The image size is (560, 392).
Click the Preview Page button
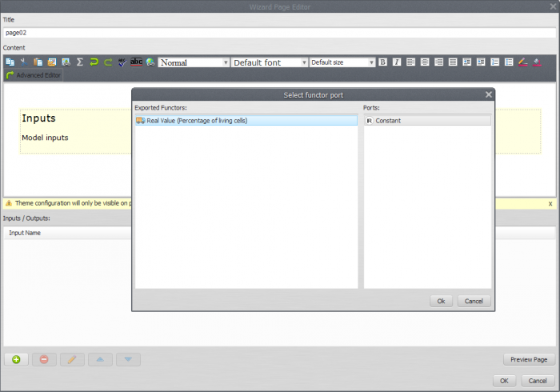pyautogui.click(x=529, y=359)
